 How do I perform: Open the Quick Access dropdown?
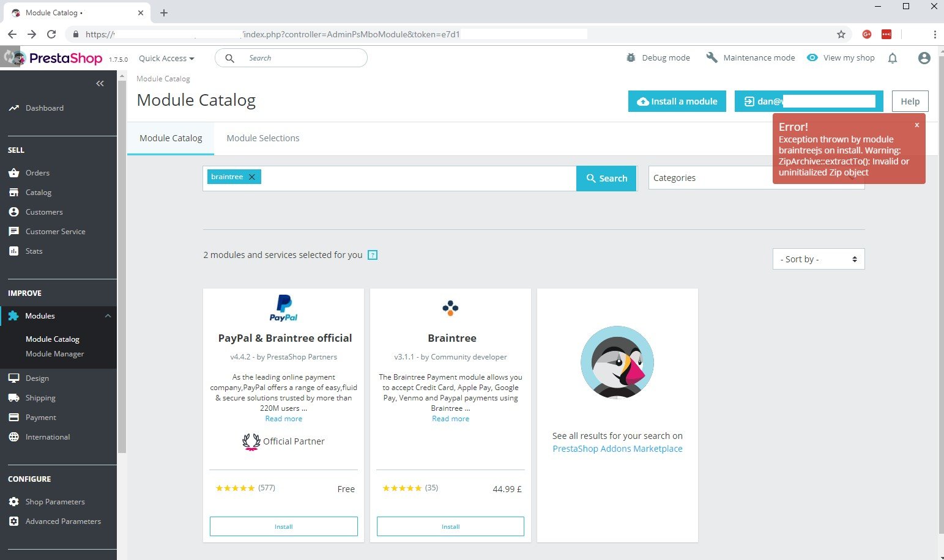click(166, 58)
